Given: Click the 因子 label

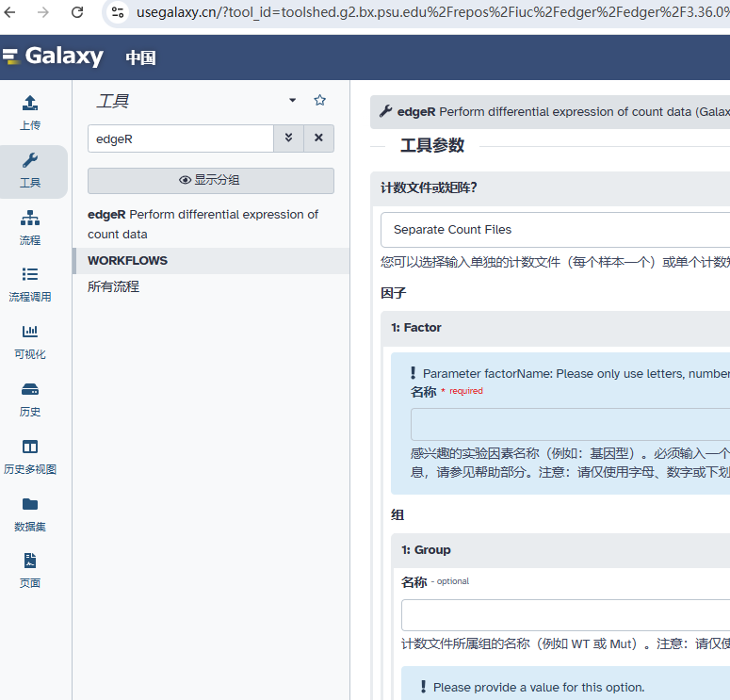Looking at the screenshot, I should [x=394, y=293].
